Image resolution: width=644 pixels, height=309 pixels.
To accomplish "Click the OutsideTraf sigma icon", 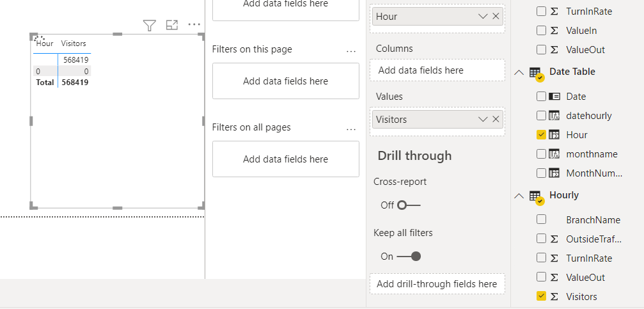I will tap(554, 239).
